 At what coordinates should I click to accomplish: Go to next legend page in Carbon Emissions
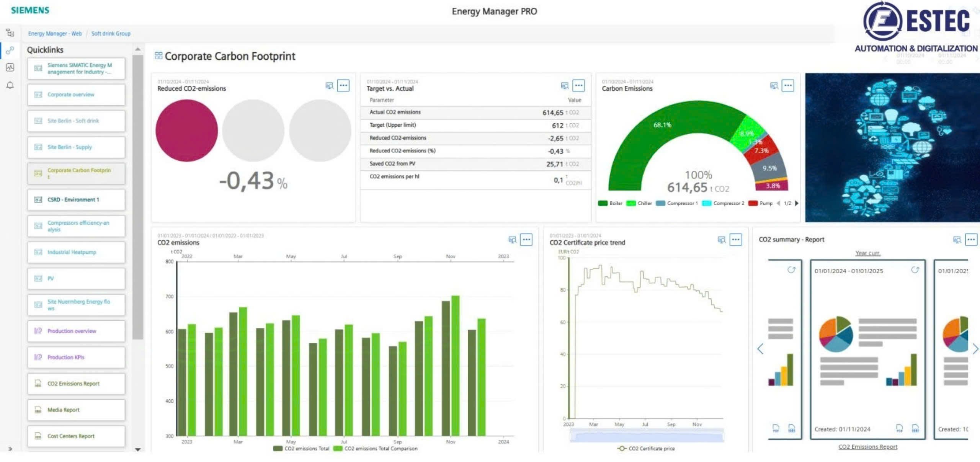click(x=796, y=203)
